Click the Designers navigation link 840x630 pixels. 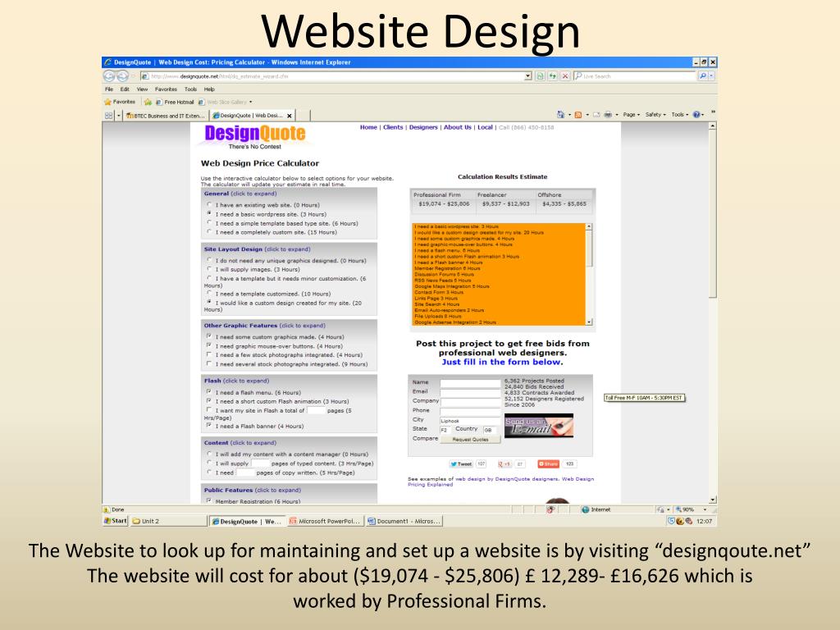tap(423, 127)
